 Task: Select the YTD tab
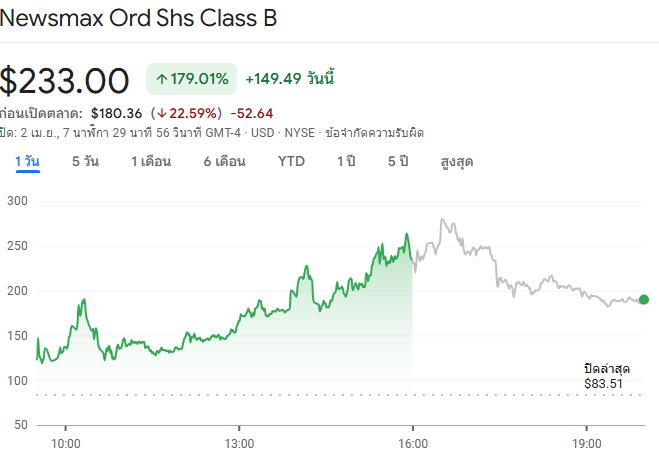291,161
